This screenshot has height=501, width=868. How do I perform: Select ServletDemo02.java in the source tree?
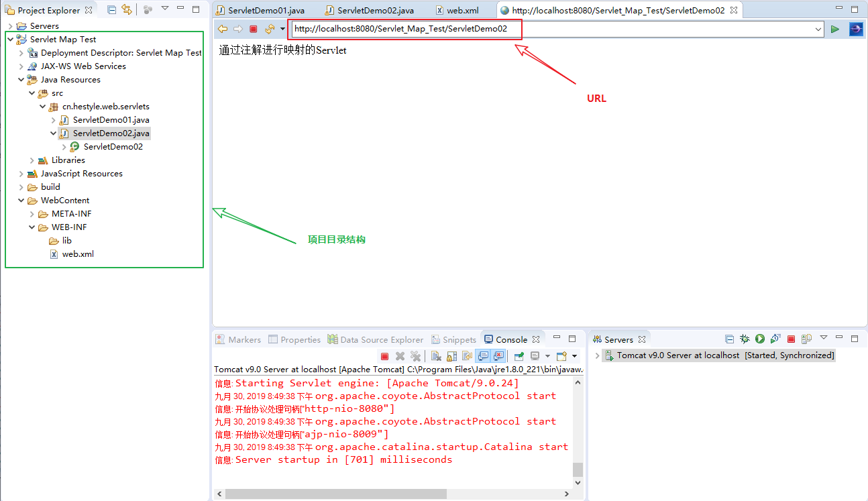click(110, 133)
